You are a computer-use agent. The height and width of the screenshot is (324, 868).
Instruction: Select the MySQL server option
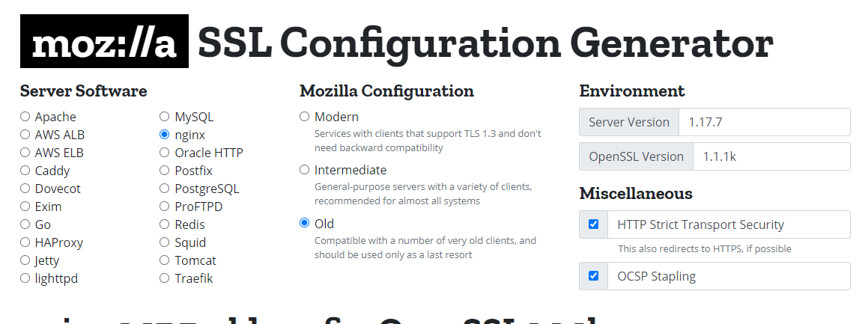[165, 117]
